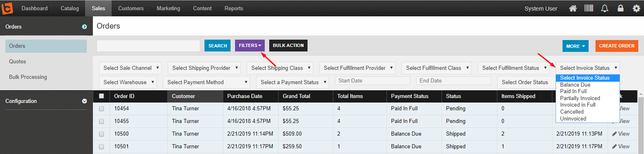Toggle the select-all orders checkbox

coord(101,96)
